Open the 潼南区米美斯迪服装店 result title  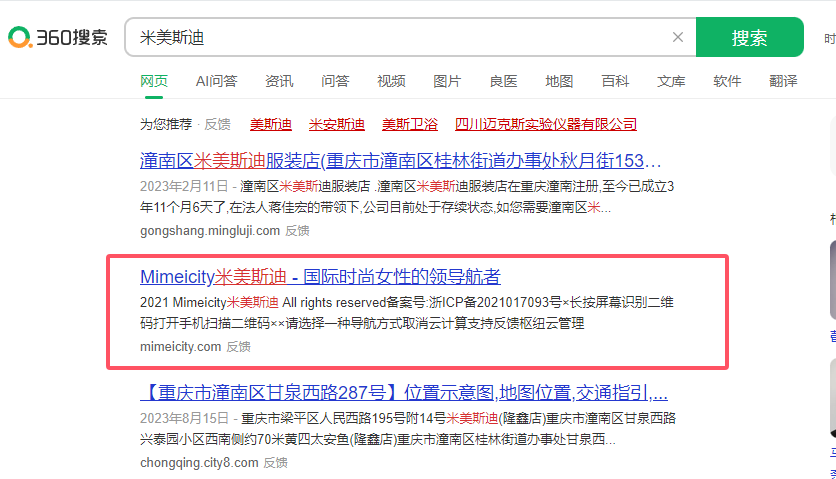pyautogui.click(x=400, y=161)
